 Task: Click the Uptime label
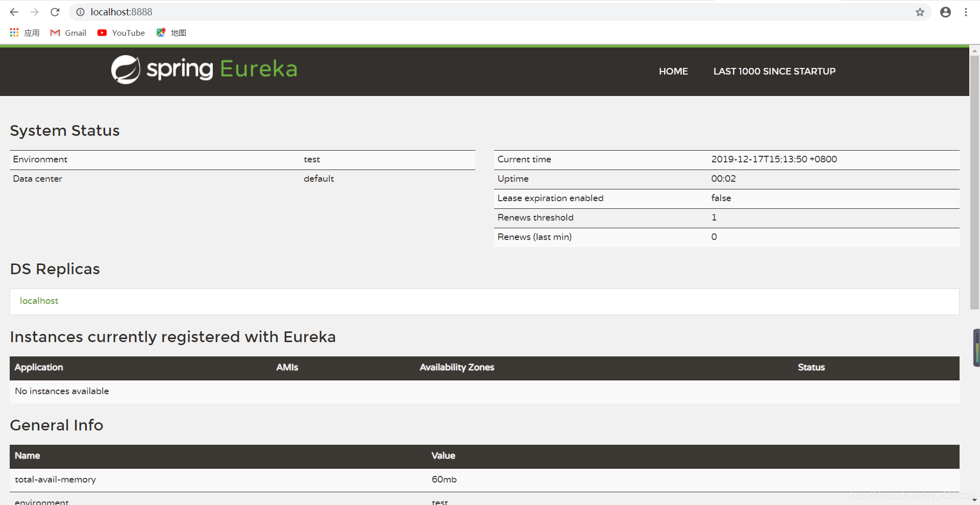pos(513,179)
